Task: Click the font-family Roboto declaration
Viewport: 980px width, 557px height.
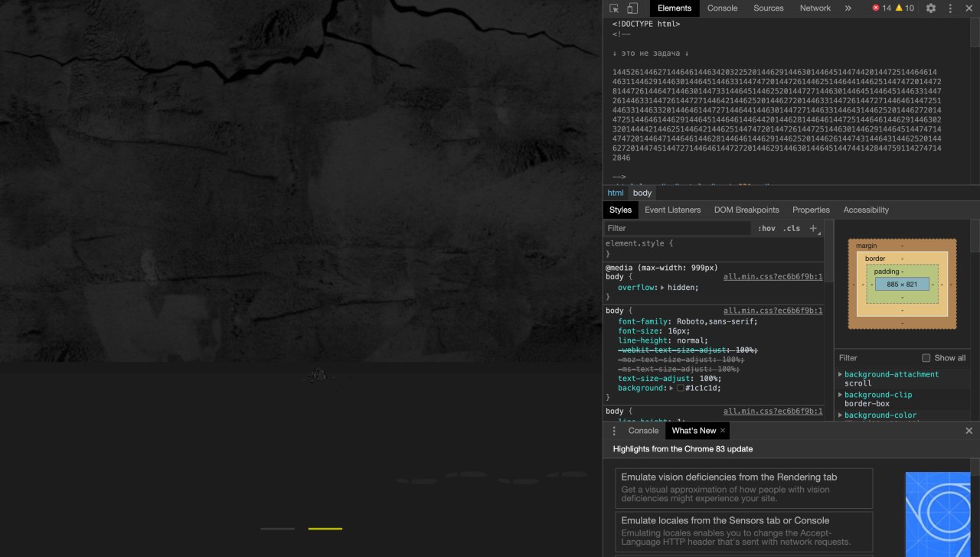Action: (x=688, y=321)
